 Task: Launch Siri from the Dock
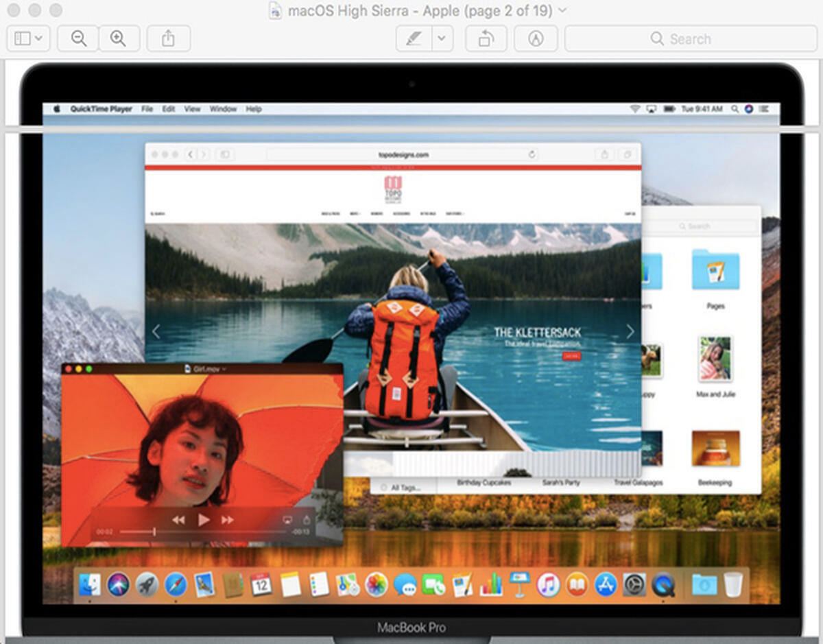point(119,584)
